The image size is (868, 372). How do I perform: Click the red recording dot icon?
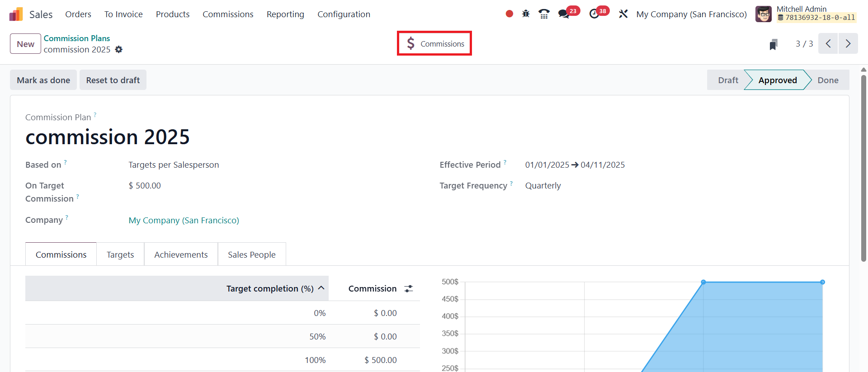click(x=509, y=14)
